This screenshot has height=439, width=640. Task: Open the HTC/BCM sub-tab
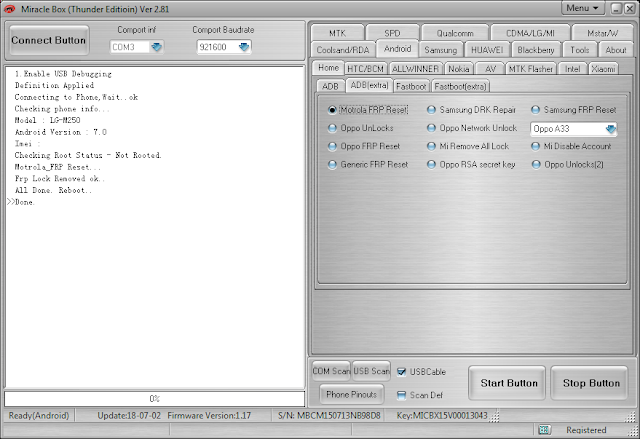coord(365,69)
